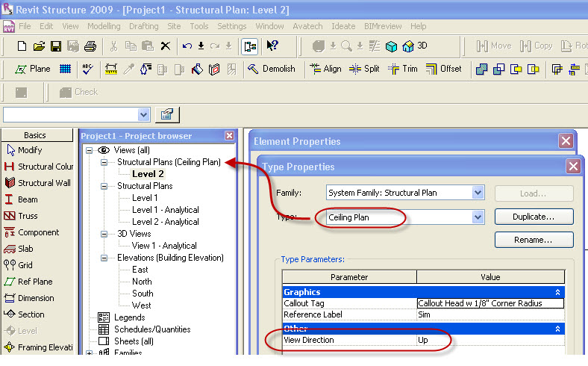The image size is (588, 366).
Task: Open the File menu
Action: (25, 26)
